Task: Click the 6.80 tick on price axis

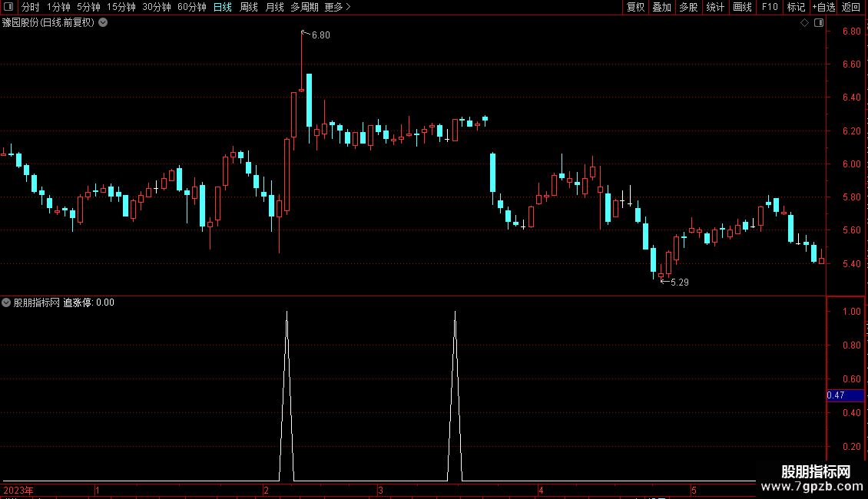Action: (x=851, y=31)
